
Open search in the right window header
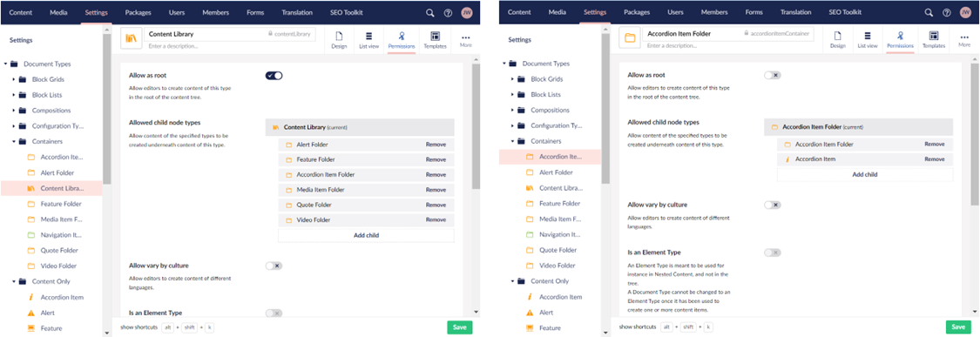click(929, 12)
